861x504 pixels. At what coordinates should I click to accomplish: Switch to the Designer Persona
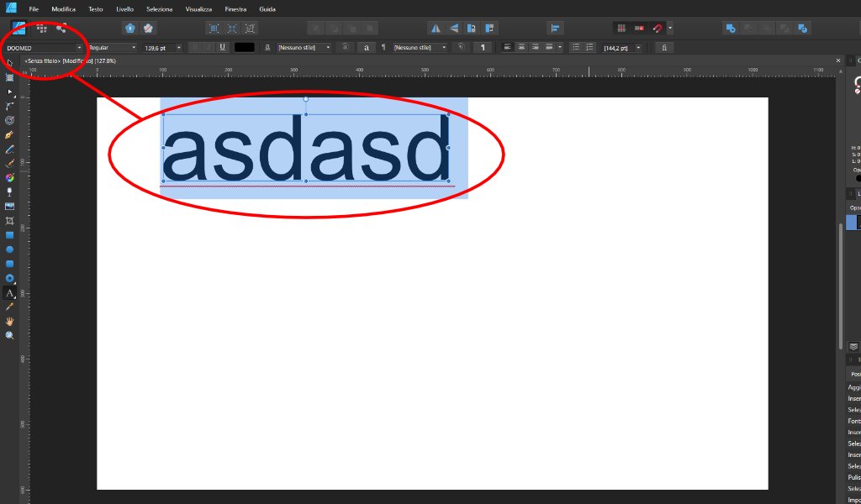click(19, 28)
